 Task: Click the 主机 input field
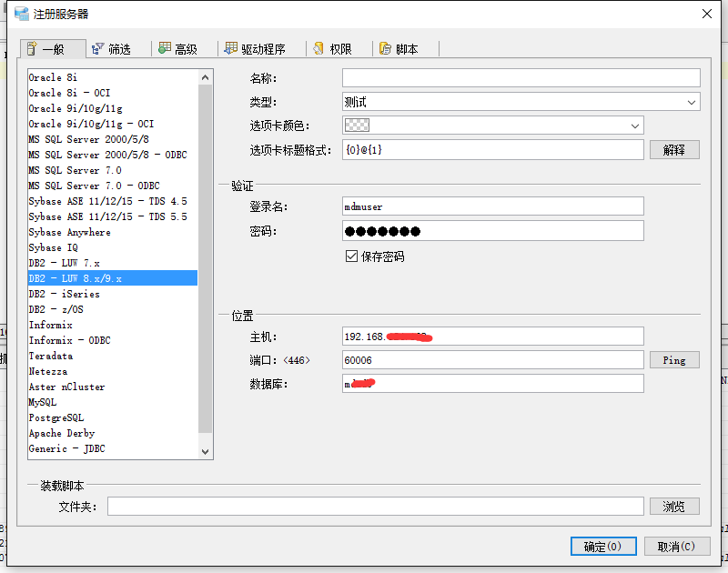click(x=492, y=337)
